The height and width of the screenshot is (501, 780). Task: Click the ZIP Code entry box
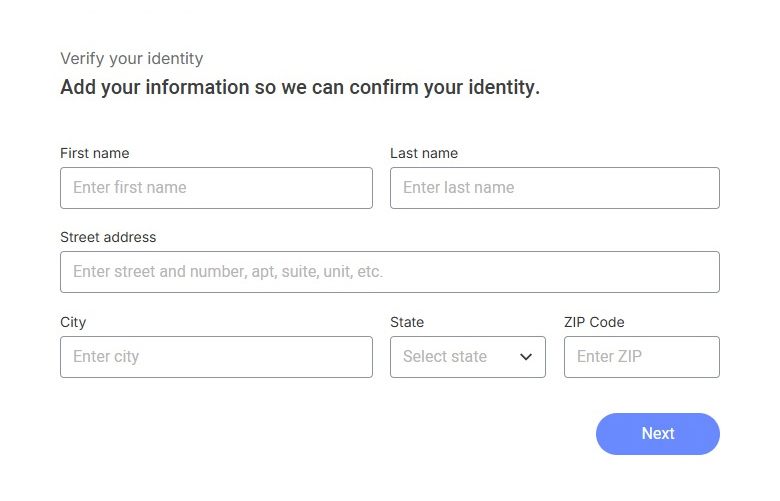pos(641,357)
